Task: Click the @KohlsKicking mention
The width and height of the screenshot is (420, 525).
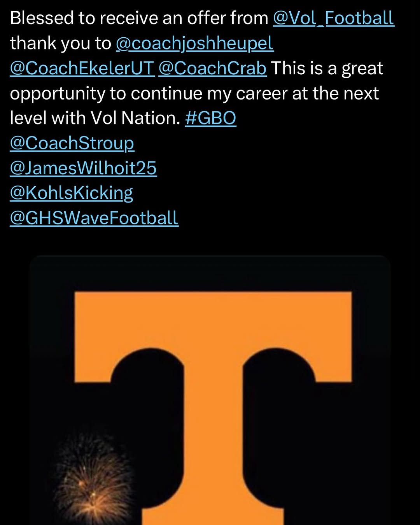Action: click(x=71, y=193)
